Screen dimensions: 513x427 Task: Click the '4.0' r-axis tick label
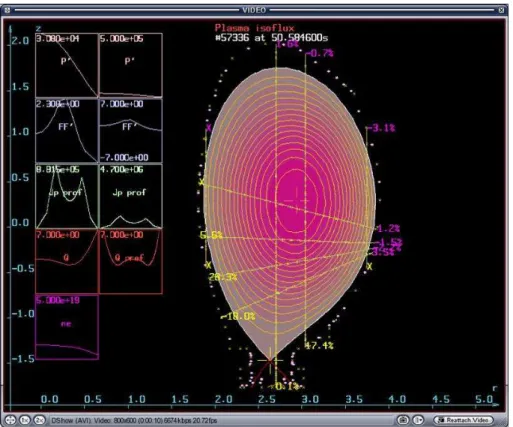pyautogui.click(x=397, y=399)
